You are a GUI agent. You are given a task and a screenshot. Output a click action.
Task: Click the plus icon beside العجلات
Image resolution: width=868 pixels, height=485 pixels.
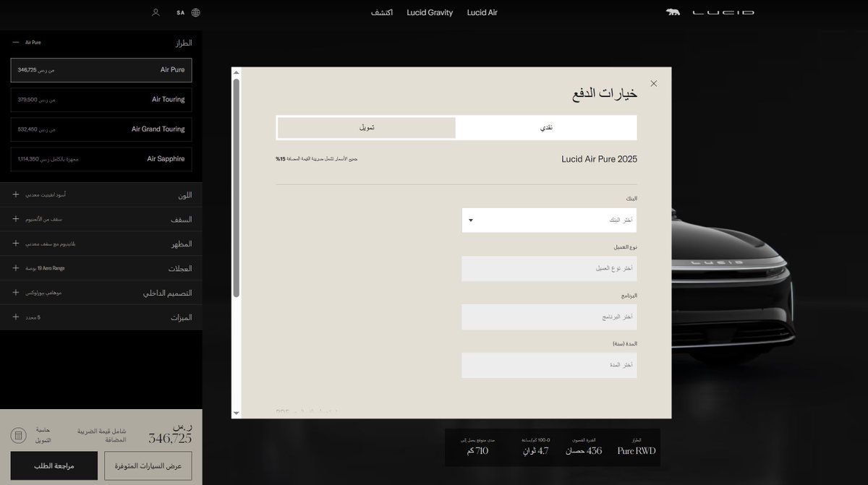click(16, 268)
